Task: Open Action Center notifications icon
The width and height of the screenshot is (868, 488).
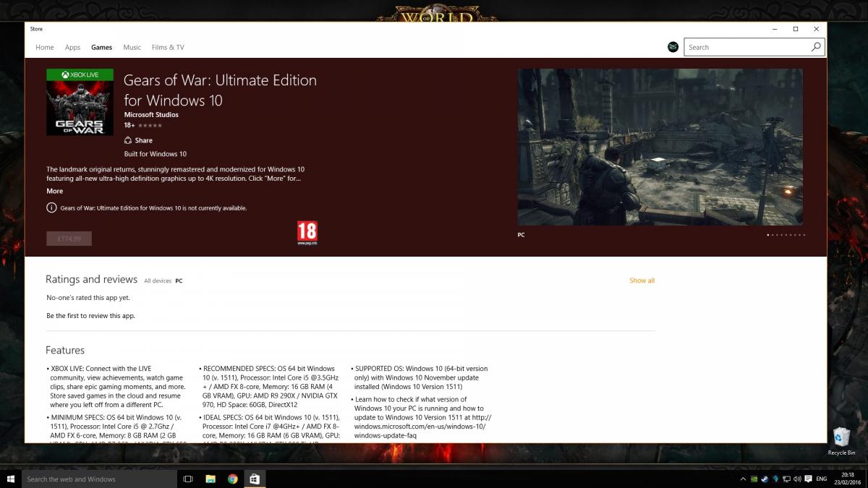Action: 807,479
